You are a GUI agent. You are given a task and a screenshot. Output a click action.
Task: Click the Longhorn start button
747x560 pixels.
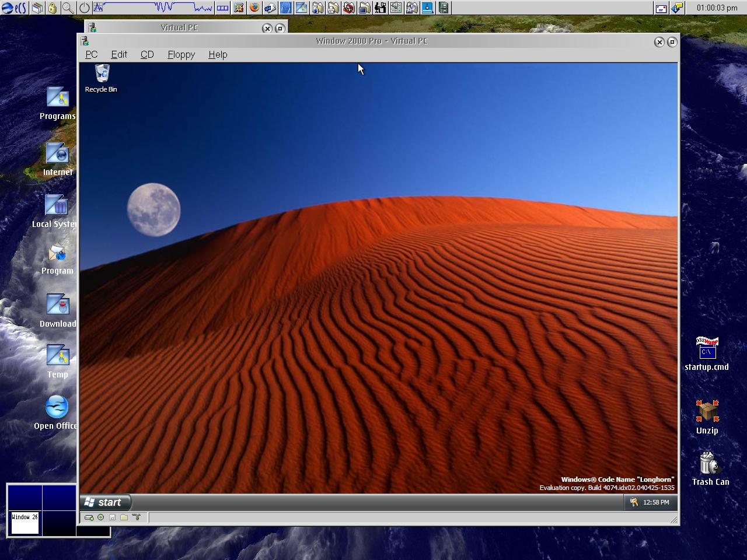pyautogui.click(x=104, y=502)
